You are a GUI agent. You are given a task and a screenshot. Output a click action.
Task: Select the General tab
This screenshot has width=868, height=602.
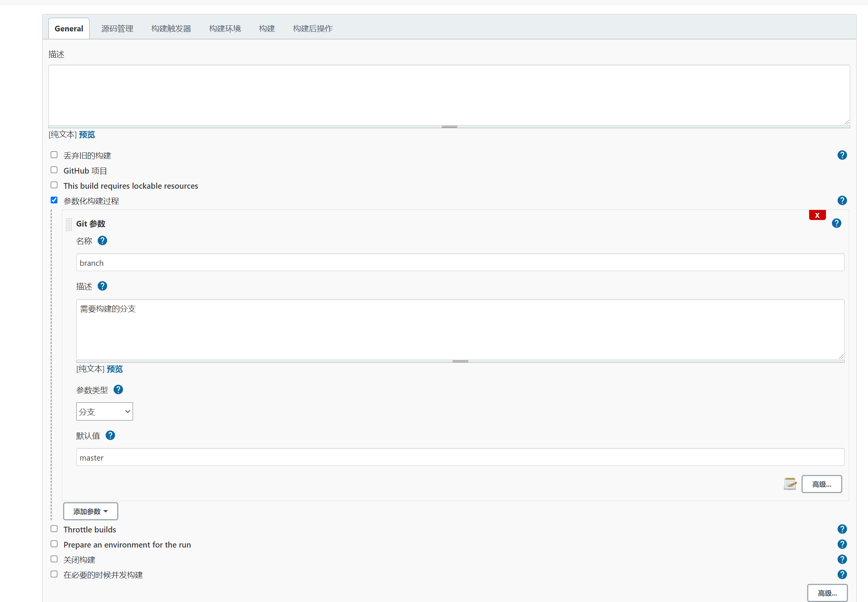coord(69,28)
